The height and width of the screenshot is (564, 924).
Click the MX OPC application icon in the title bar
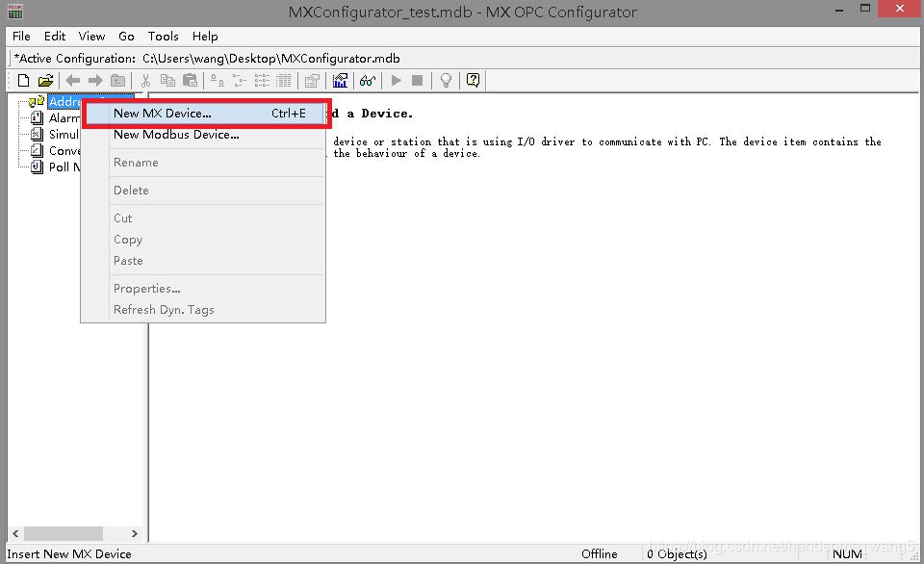tap(15, 12)
